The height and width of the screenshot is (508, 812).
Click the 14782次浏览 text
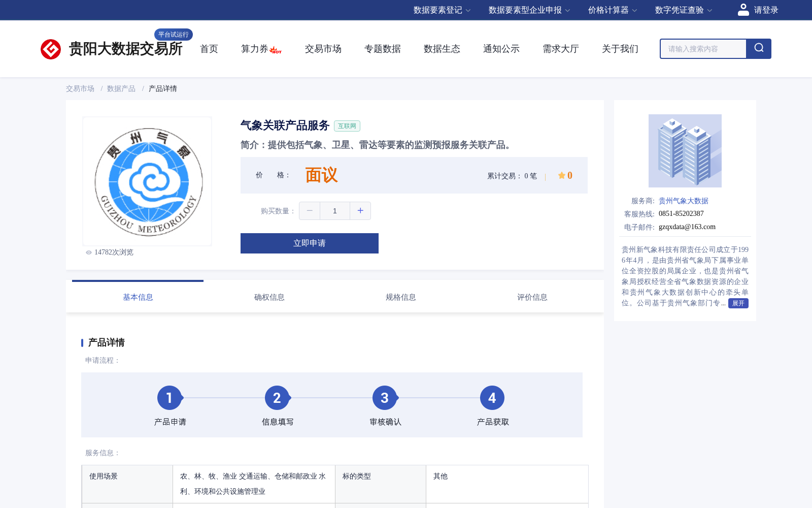(x=114, y=252)
